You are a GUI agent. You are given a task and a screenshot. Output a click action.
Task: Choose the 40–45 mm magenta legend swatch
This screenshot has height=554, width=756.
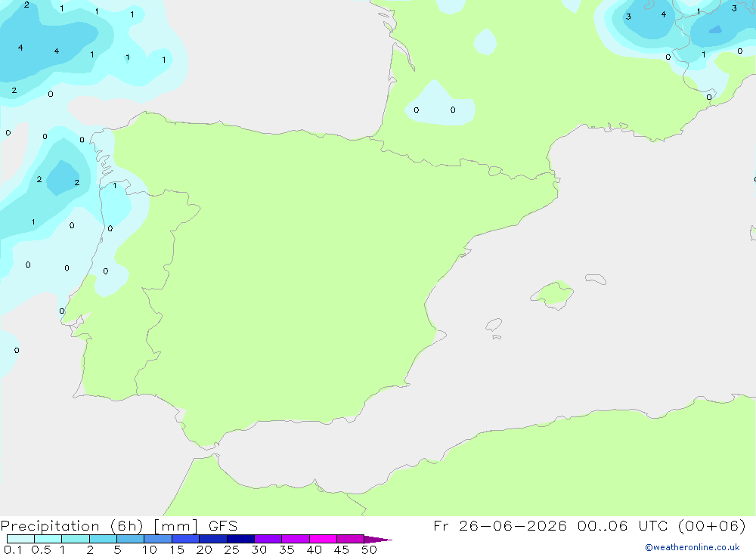(323, 539)
